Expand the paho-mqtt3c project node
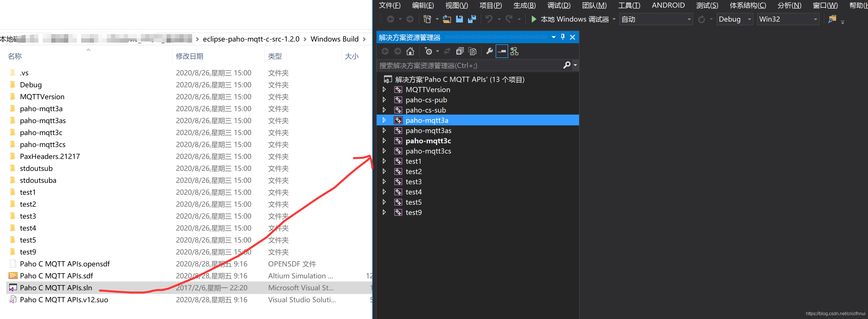868x319 pixels. coord(384,141)
